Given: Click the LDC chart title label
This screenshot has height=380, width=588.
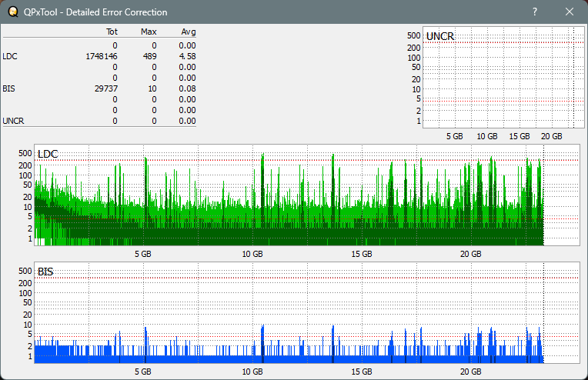Looking at the screenshot, I should pos(48,154).
